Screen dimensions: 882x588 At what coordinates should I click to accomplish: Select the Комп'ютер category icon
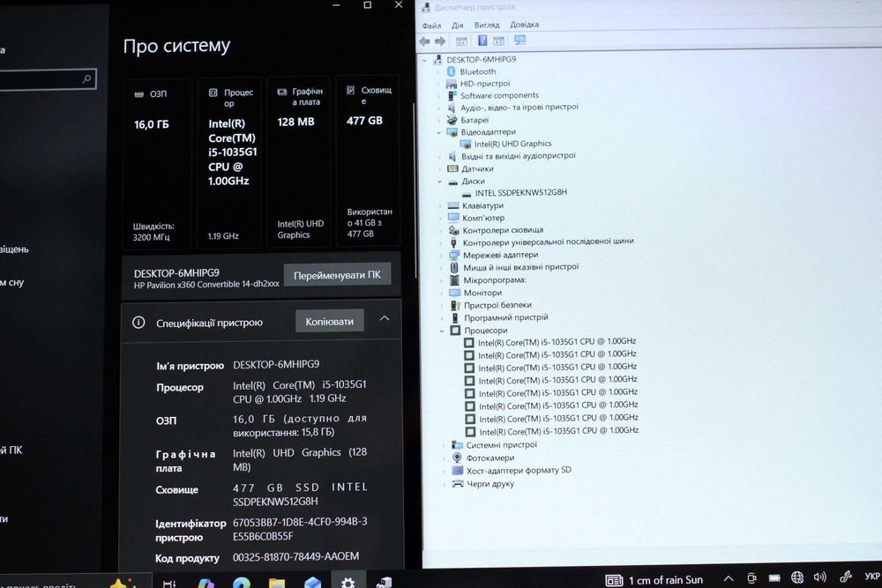click(x=453, y=218)
